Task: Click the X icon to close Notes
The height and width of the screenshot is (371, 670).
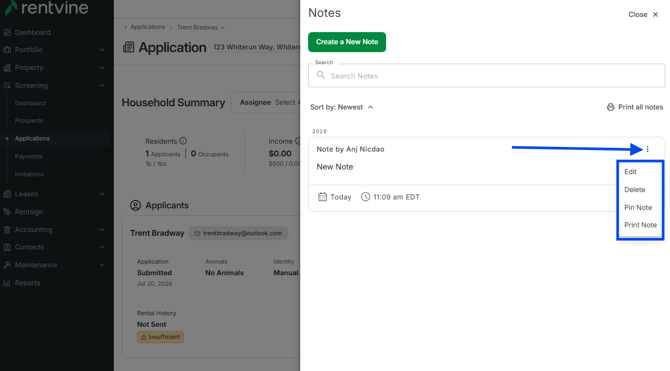Action: click(655, 15)
